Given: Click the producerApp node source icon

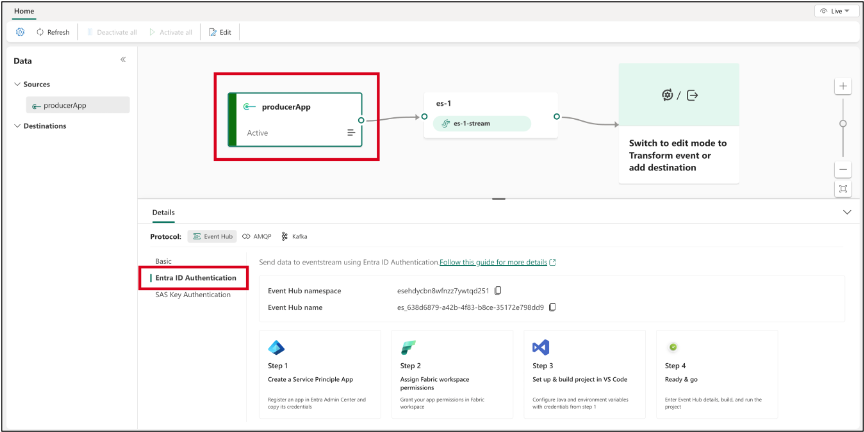Looking at the screenshot, I should coord(250,107).
